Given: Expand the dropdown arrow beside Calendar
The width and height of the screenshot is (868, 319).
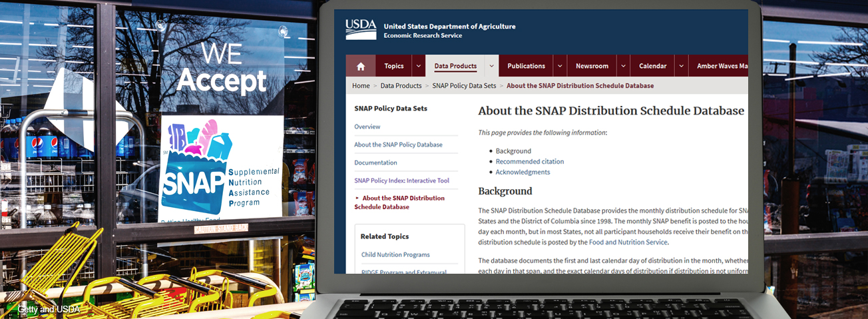Looking at the screenshot, I should pos(682,66).
